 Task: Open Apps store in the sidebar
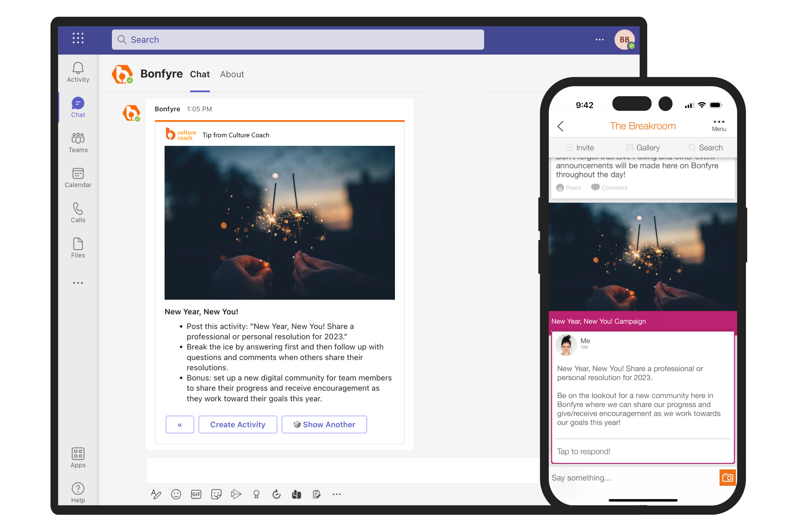pos(78,458)
